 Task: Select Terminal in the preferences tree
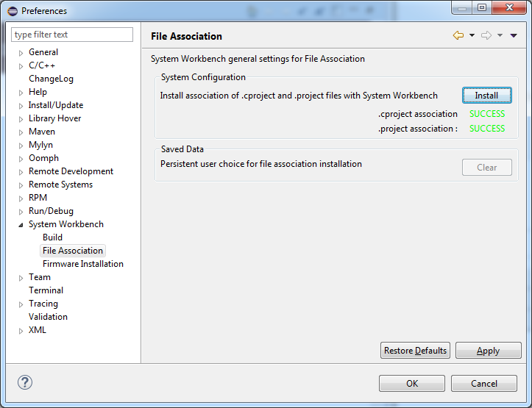[46, 290]
